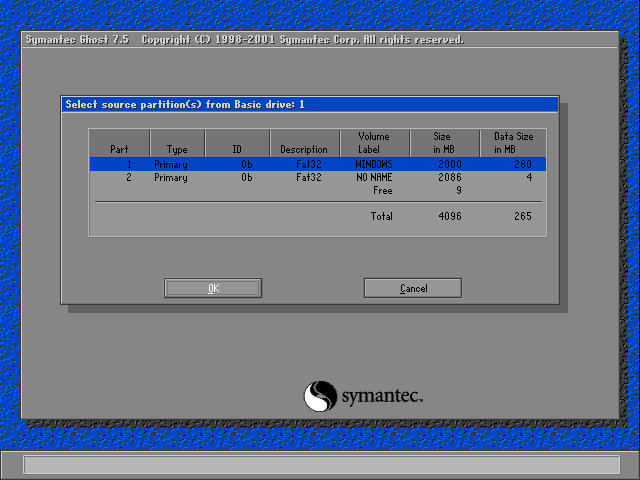Confirm selection with the OK button
Viewport: 640px width, 480px height.
[213, 288]
